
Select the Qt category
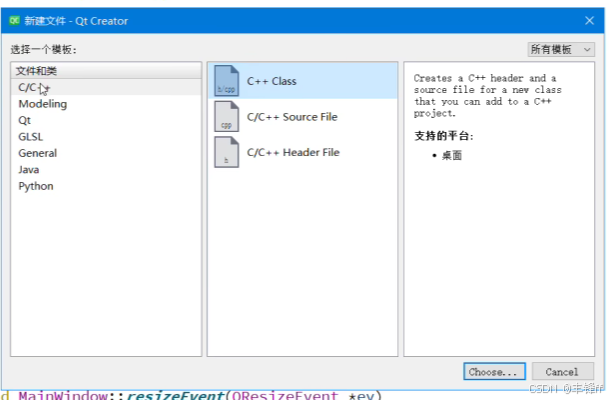[x=106, y=120]
